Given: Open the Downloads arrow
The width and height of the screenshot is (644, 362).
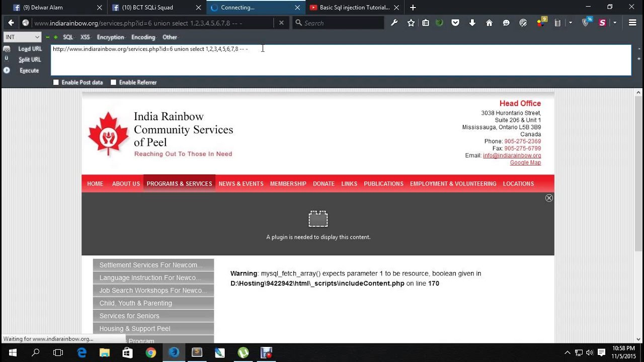Looking at the screenshot, I should pos(472,23).
